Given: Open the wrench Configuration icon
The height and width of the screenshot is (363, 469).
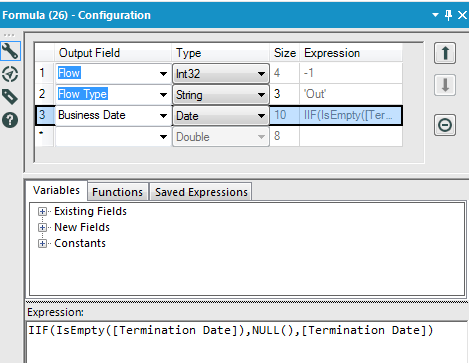Looking at the screenshot, I should [10, 51].
